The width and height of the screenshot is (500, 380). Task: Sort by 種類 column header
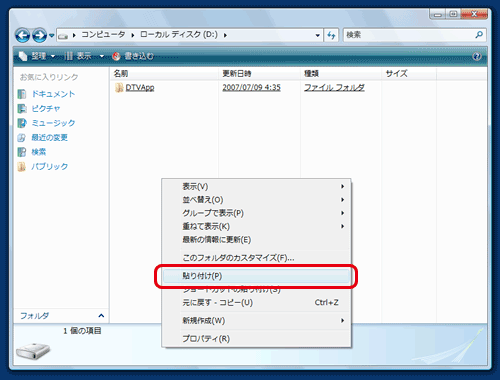pos(341,74)
